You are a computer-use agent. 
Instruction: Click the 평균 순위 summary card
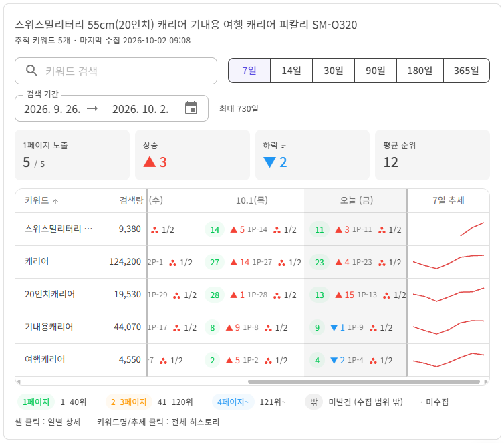point(432,155)
